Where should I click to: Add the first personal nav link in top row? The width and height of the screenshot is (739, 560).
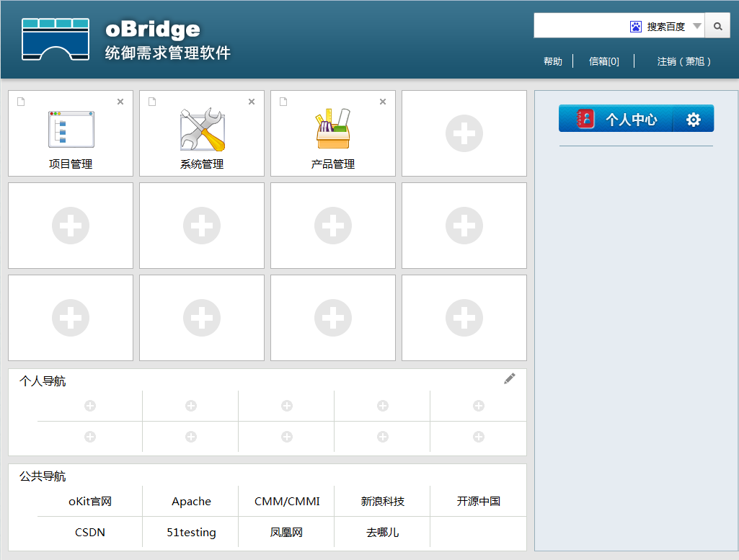[90, 406]
